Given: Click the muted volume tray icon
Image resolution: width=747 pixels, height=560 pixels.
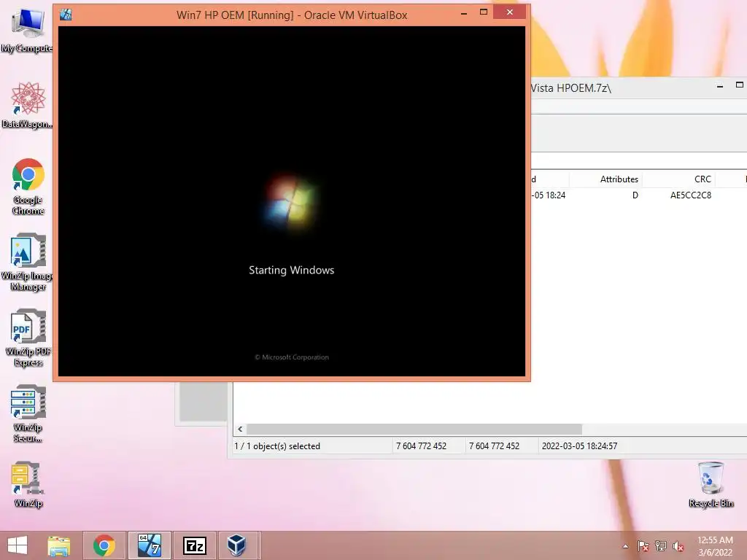Looking at the screenshot, I should [678, 546].
